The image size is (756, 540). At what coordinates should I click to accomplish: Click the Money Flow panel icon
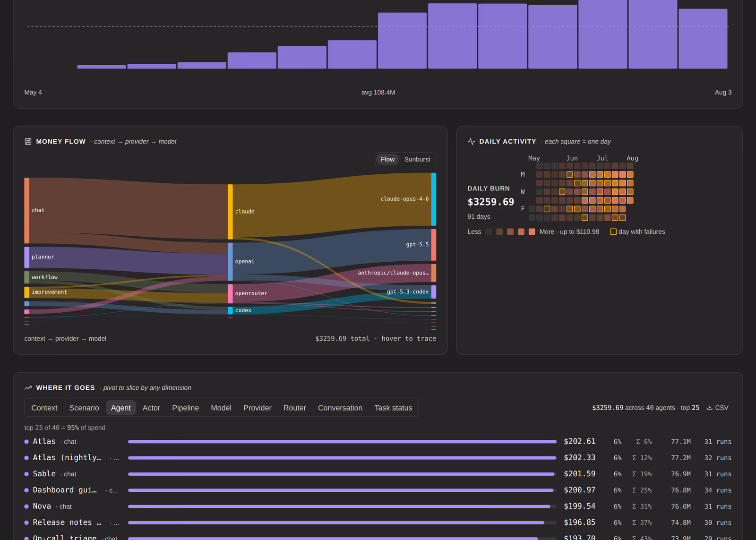28,141
